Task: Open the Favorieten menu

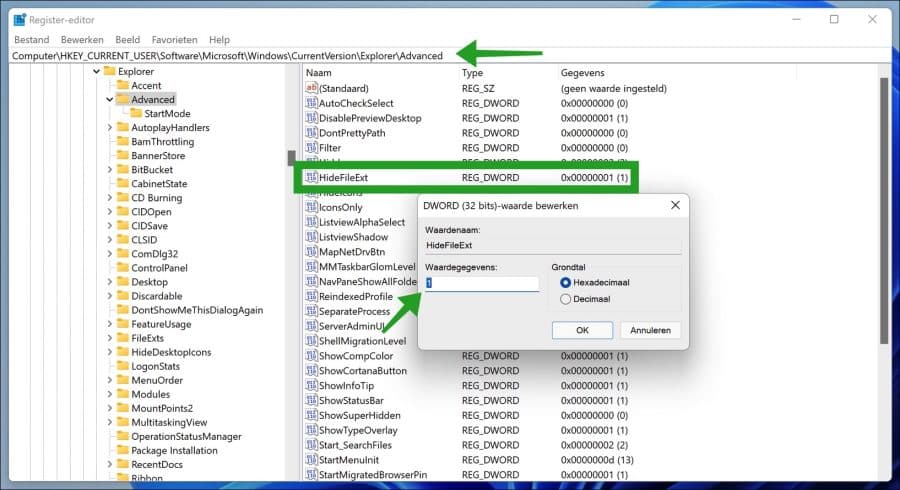Action: (174, 40)
